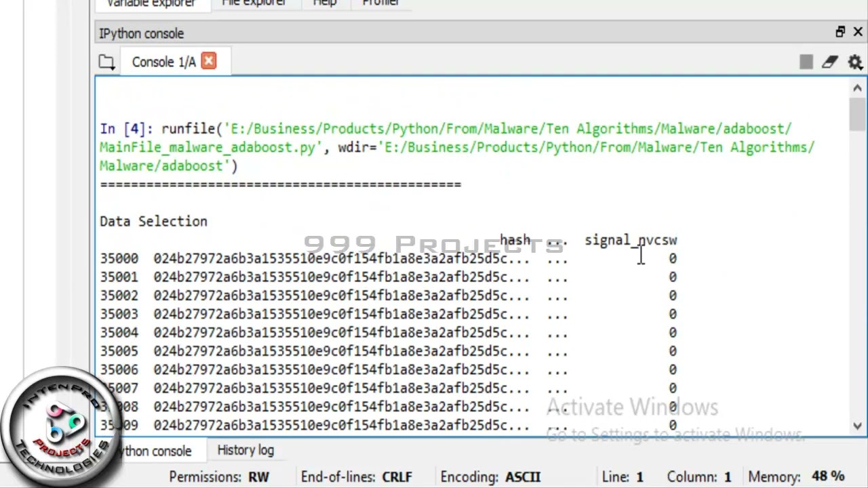The image size is (868, 488).
Task: Click row index 35001
Action: (x=119, y=277)
